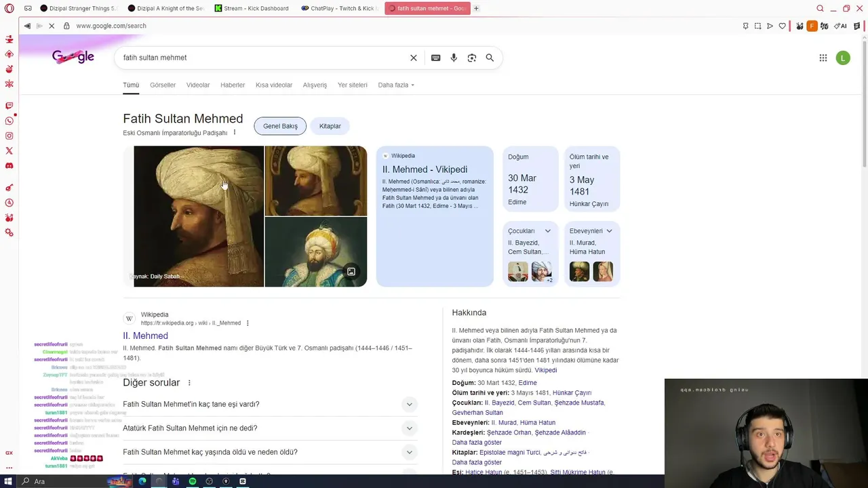Open the sidebar settings gear

click(x=9, y=232)
